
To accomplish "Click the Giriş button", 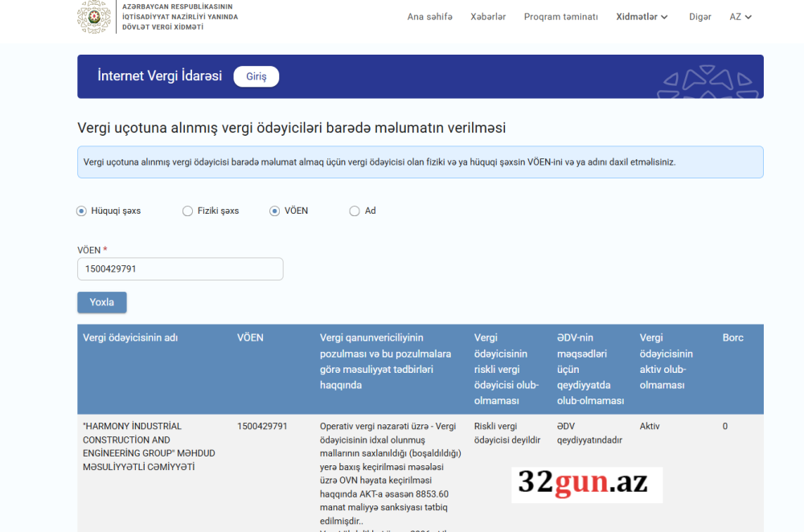I will click(x=256, y=76).
